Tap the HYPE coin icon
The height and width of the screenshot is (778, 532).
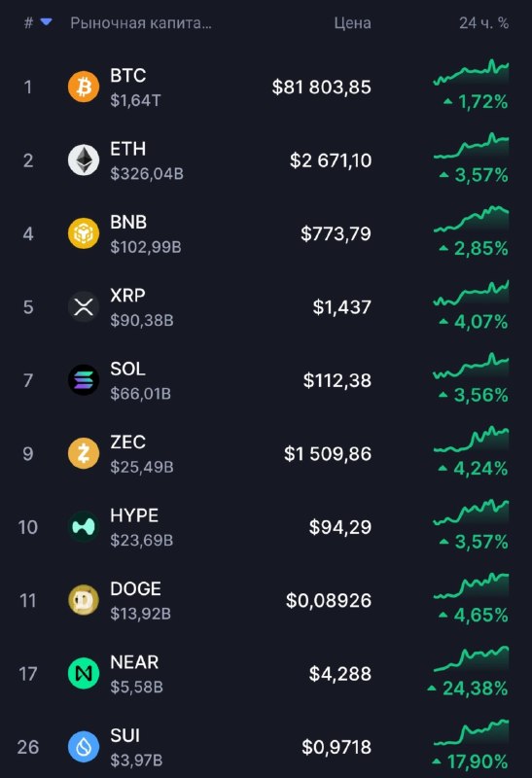coord(84,527)
